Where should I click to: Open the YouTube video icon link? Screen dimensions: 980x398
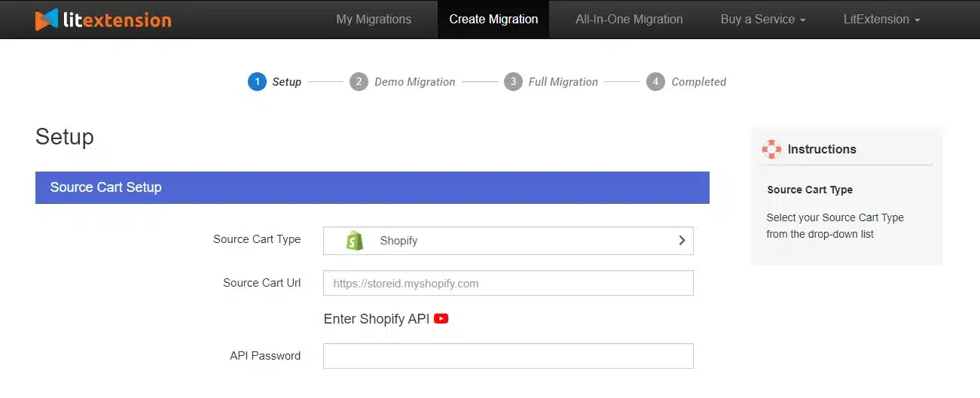tap(441, 319)
